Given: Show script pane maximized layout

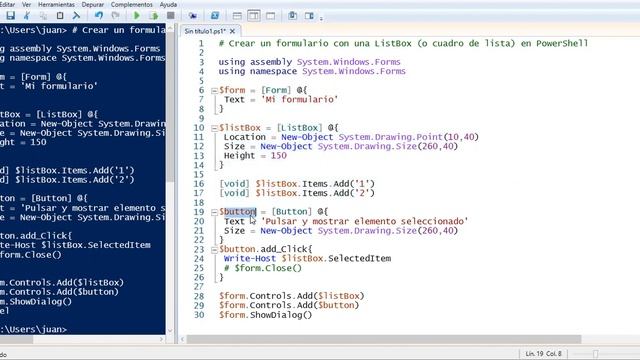Looking at the screenshot, I should tap(270, 16).
